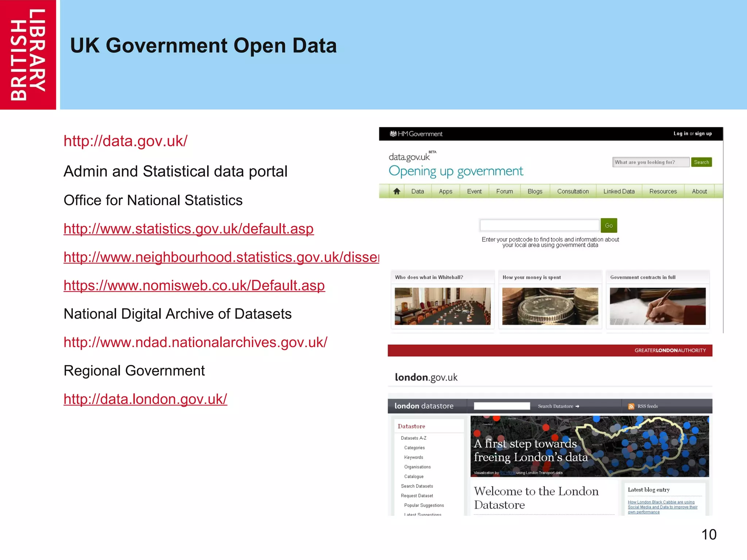
Task: Click the ITO World visualisation credit link
Action: pyautogui.click(x=507, y=473)
